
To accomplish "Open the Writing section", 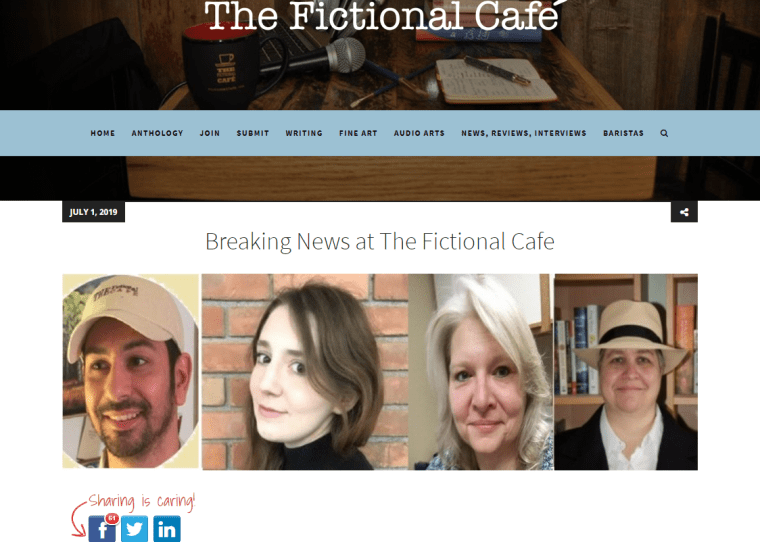I will pyautogui.click(x=304, y=133).
